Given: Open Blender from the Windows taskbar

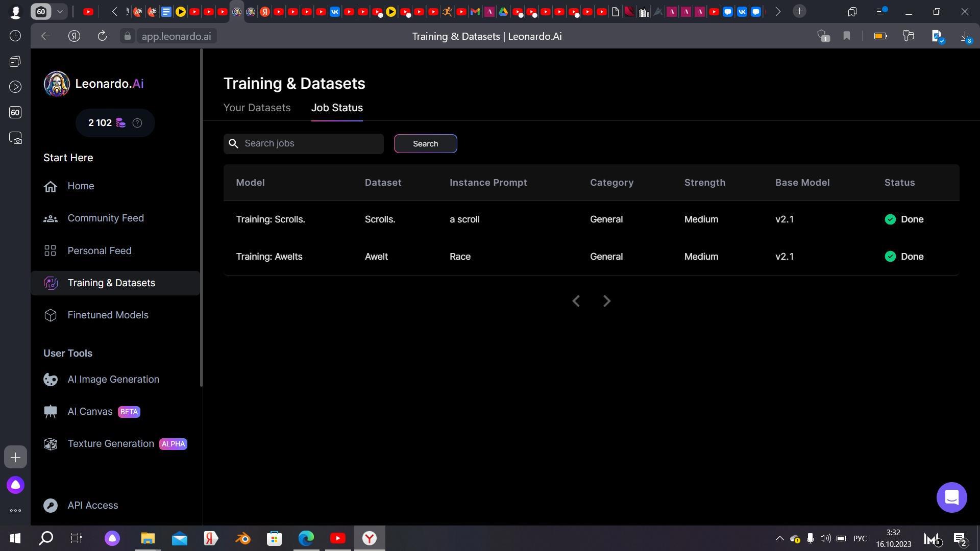Looking at the screenshot, I should pyautogui.click(x=243, y=538).
